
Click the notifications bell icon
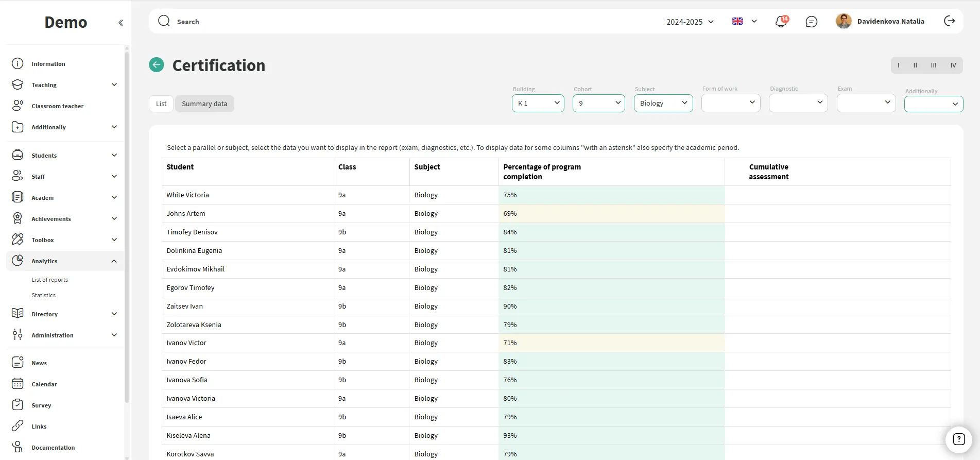point(781,22)
